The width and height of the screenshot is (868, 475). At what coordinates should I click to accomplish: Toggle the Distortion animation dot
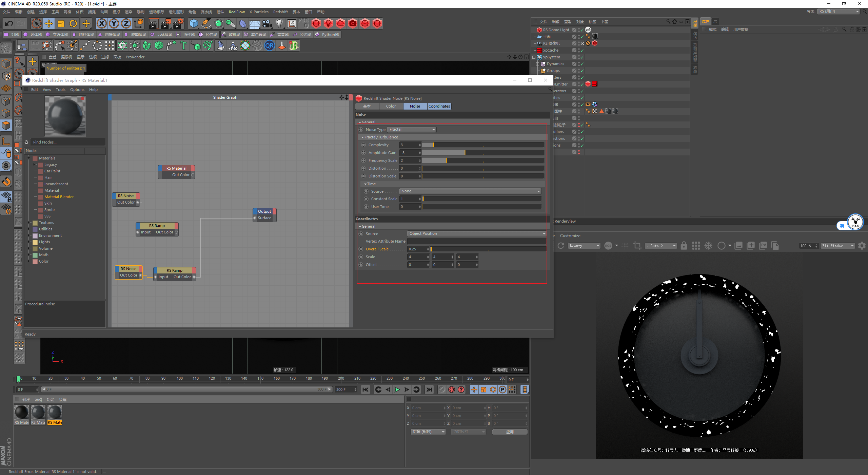[x=363, y=169]
